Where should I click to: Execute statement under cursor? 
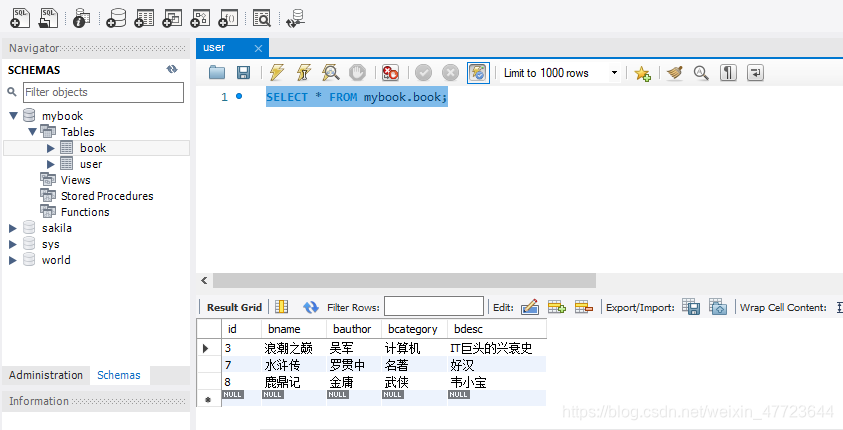click(x=304, y=73)
